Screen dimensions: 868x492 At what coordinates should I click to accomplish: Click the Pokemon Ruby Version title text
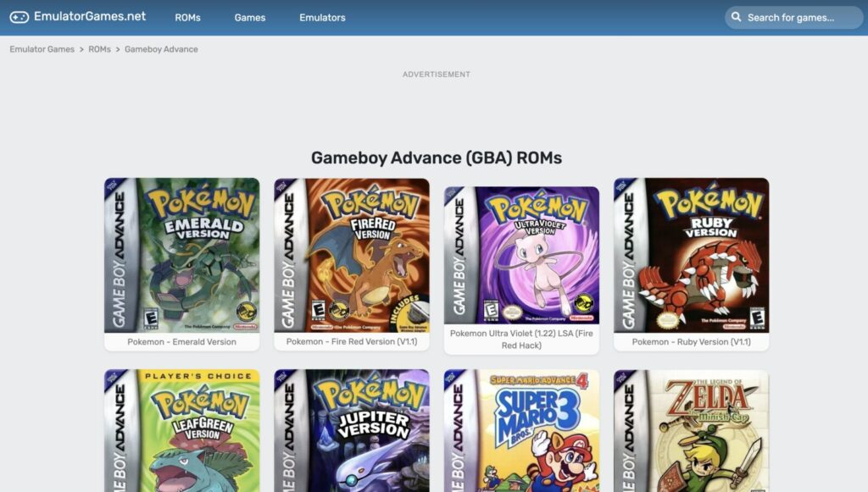pos(692,341)
